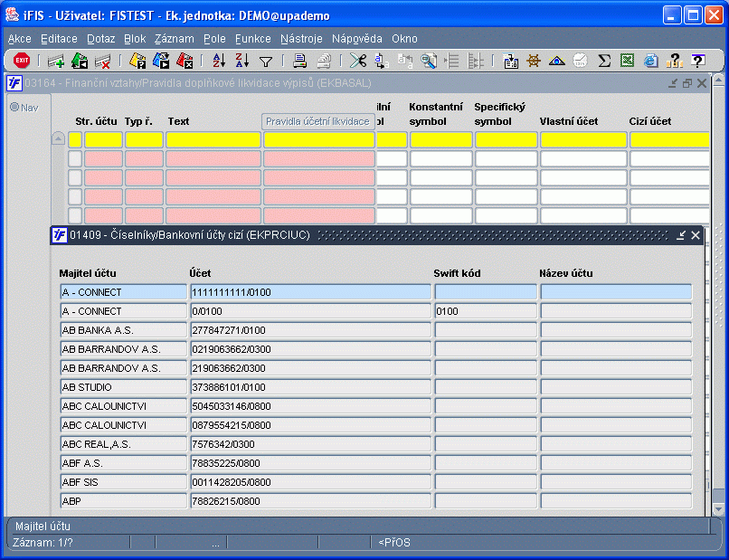Click the question mark with boxes help icon
729x560 pixels.
[x=674, y=61]
